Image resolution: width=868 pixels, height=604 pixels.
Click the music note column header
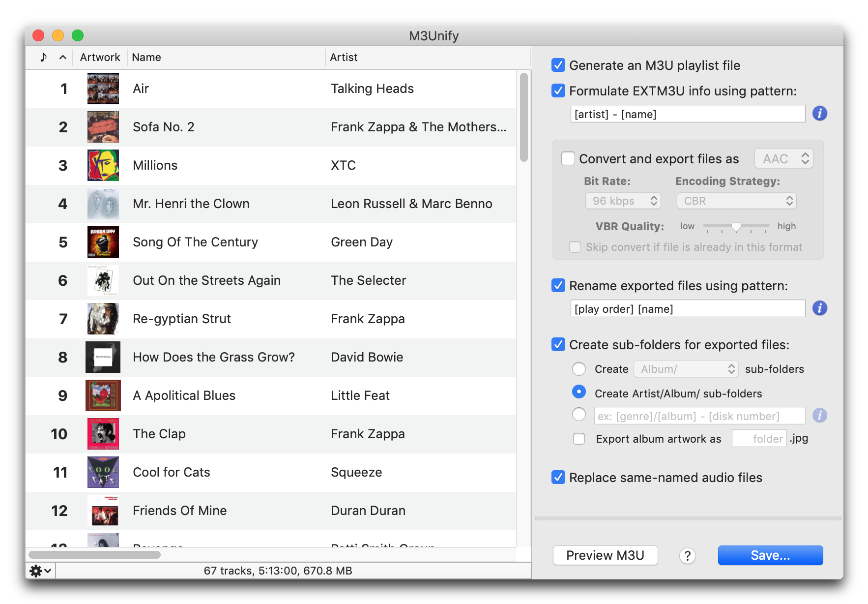click(x=44, y=58)
